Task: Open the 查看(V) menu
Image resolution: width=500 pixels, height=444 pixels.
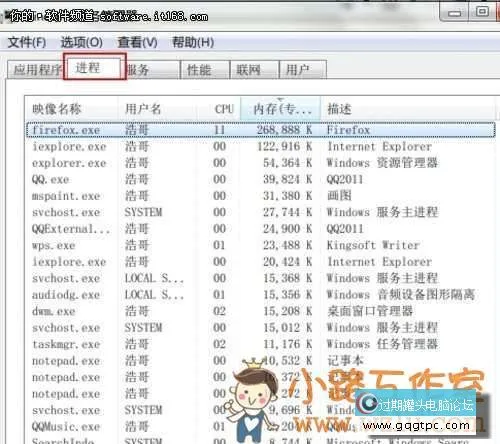Action: point(137,42)
